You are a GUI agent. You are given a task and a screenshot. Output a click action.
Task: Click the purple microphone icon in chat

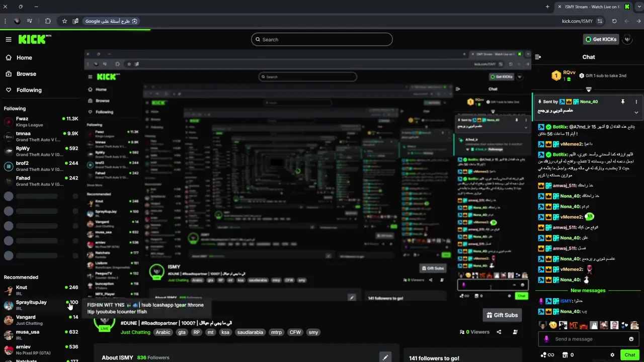(x=546, y=339)
